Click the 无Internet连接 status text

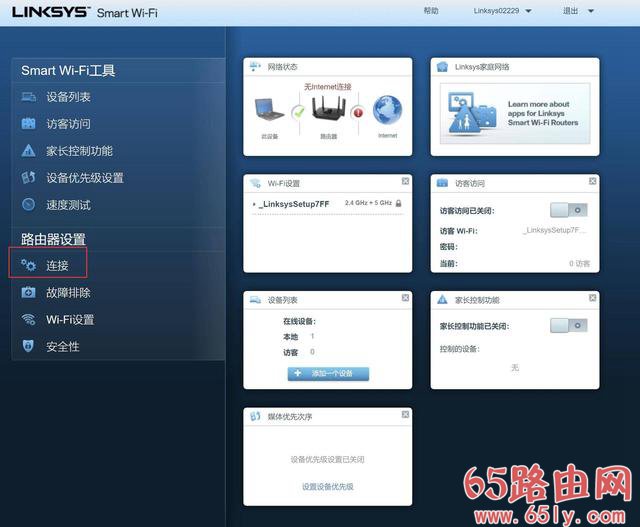pyautogui.click(x=327, y=87)
